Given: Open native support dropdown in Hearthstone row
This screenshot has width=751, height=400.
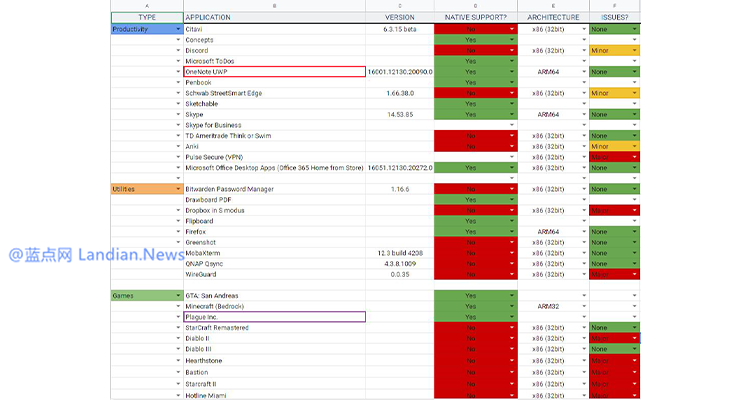Looking at the screenshot, I should 512,361.
